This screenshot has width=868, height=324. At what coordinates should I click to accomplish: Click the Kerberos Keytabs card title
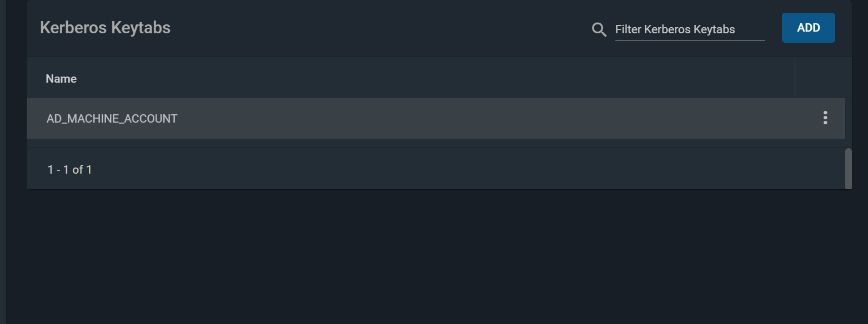[x=106, y=28]
